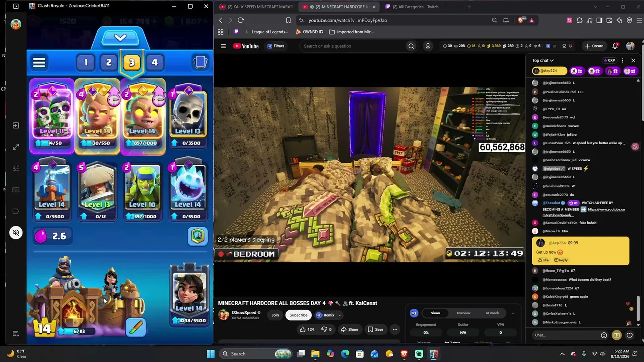This screenshot has height=362, width=644.
Task: Click the deck-edit pencil icon
Action: (x=136, y=327)
